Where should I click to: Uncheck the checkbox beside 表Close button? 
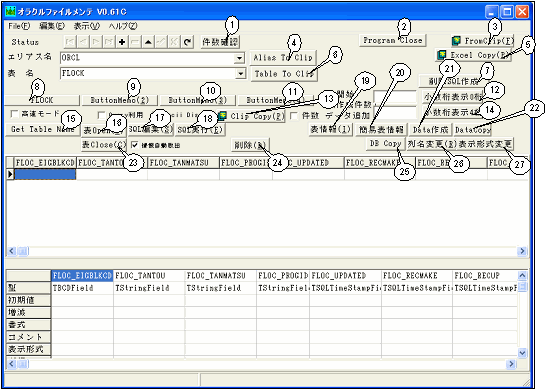tap(134, 145)
